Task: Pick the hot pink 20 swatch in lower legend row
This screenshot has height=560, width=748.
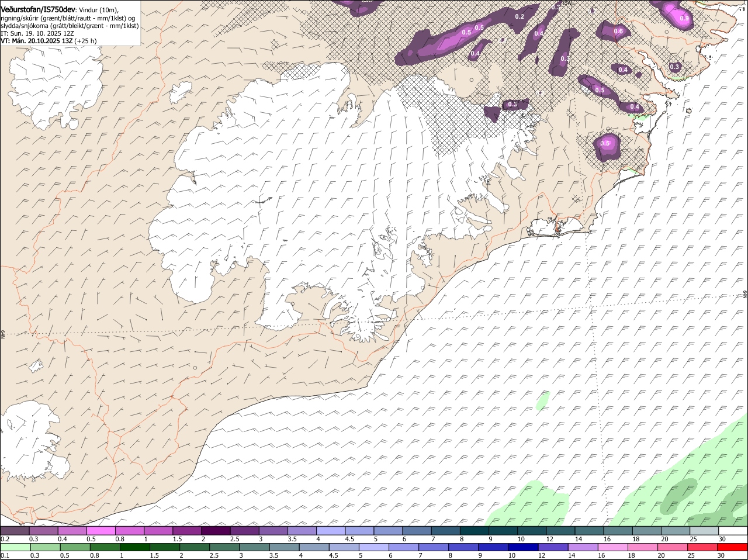Action: click(x=673, y=547)
